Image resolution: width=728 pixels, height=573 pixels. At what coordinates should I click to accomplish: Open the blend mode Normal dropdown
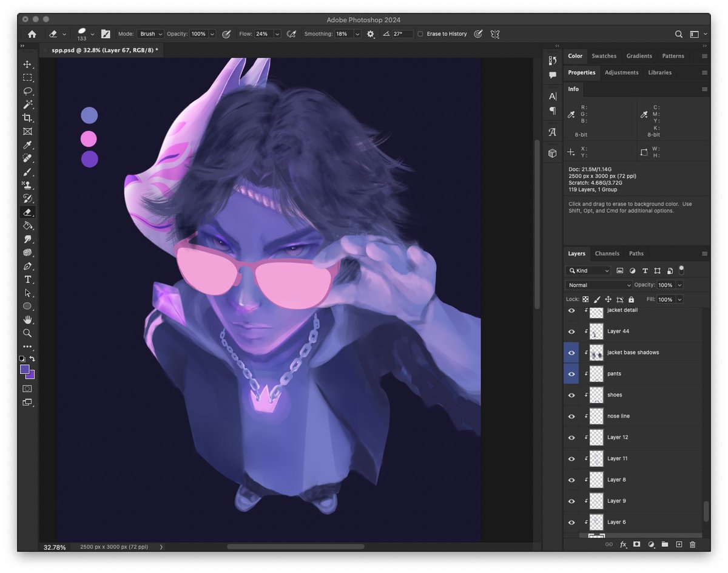[x=599, y=285]
